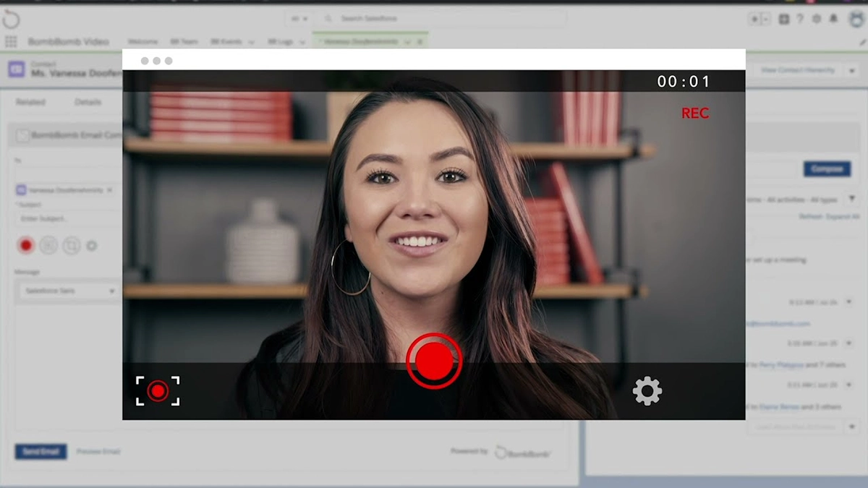Open the Salesforce App Launcher grid icon
Image resolution: width=868 pixels, height=488 pixels.
pos(11,42)
